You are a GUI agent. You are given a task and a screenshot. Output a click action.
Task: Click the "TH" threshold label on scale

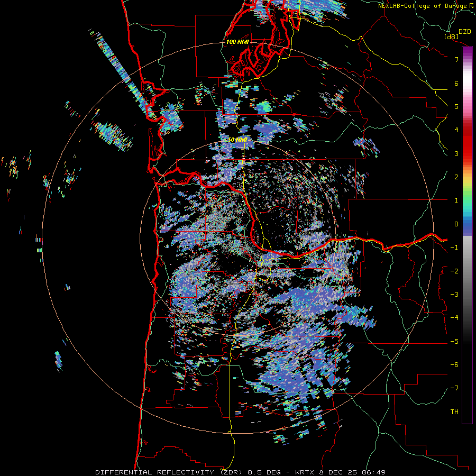pos(454,411)
